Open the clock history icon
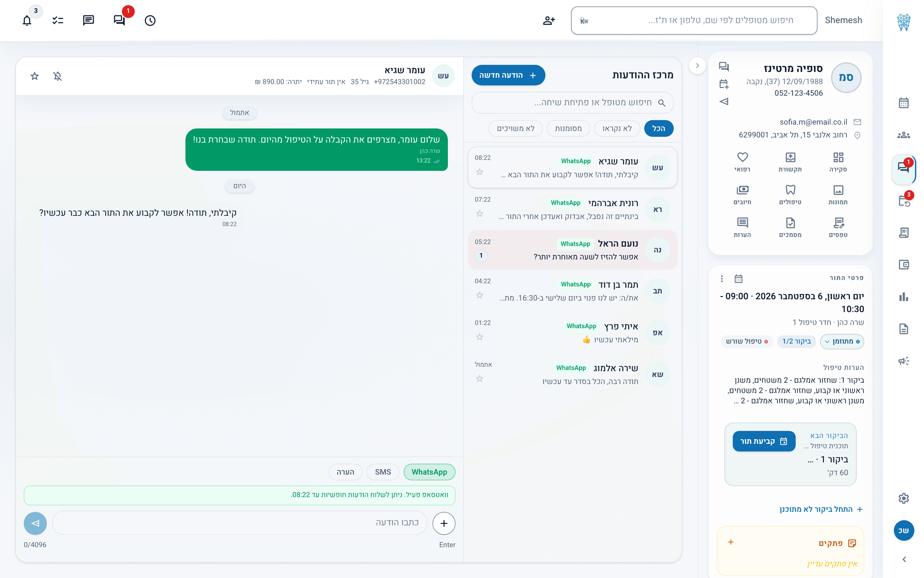 [x=150, y=20]
